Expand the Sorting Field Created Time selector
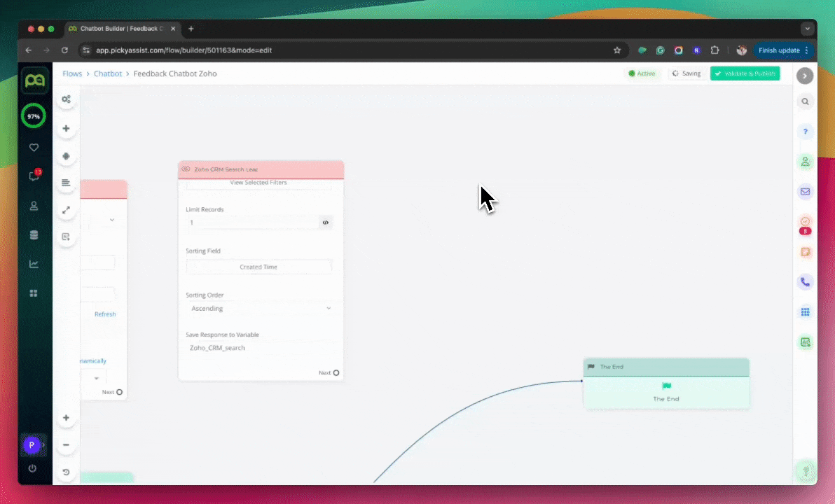 (x=258, y=267)
